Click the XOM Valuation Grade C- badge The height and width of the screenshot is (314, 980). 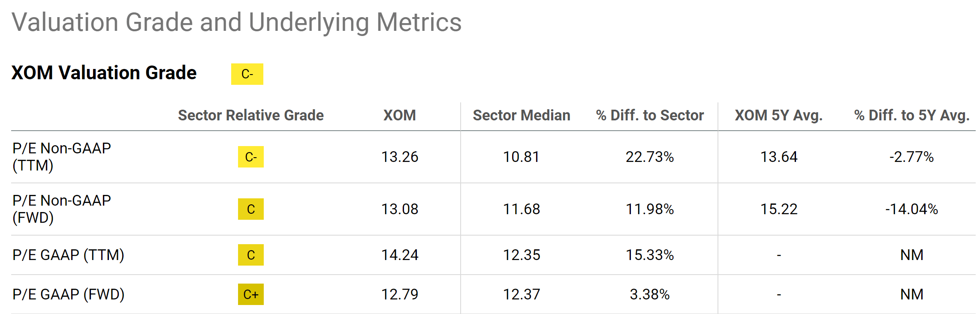[x=247, y=74]
